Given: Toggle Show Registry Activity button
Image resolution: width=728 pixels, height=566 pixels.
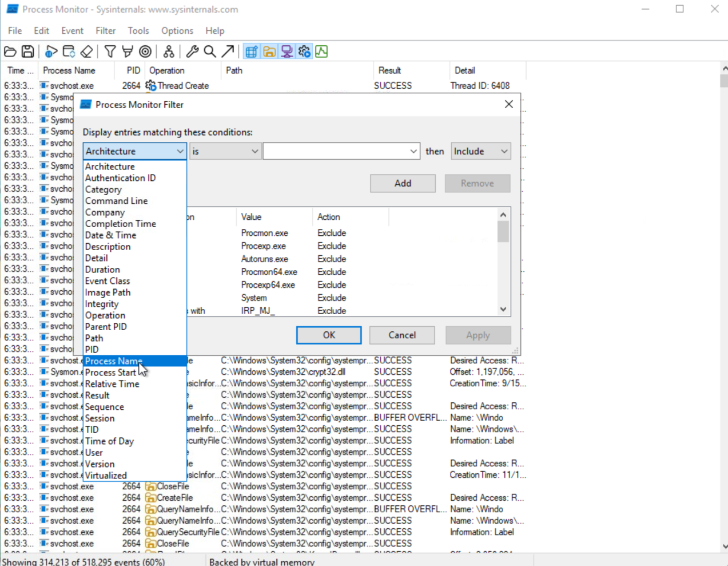Looking at the screenshot, I should click(251, 52).
